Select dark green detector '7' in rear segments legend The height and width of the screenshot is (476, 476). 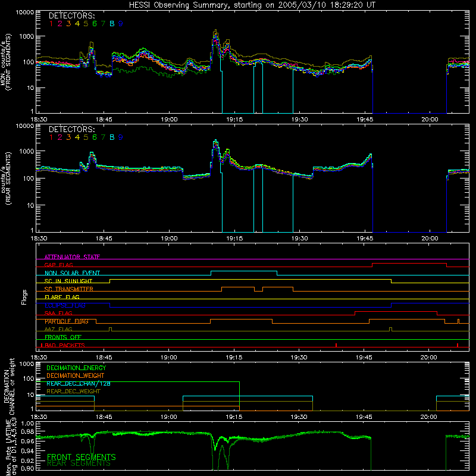103,137
